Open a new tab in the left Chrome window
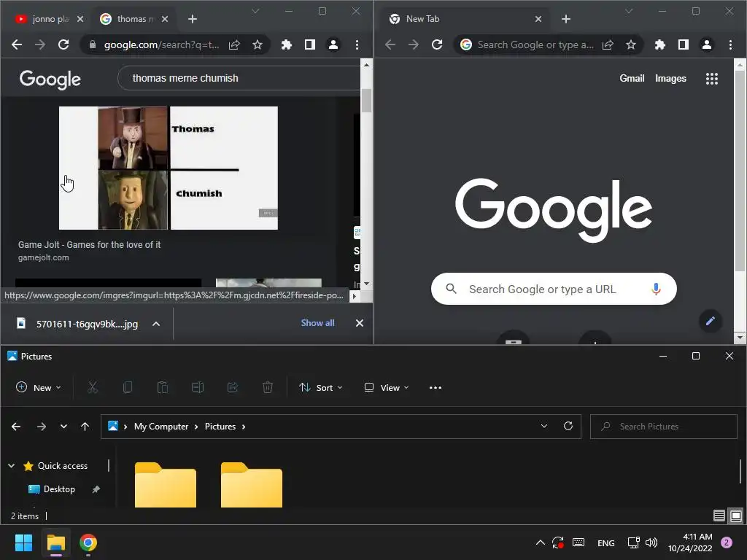Screen dimensions: 747x560 point(193,19)
